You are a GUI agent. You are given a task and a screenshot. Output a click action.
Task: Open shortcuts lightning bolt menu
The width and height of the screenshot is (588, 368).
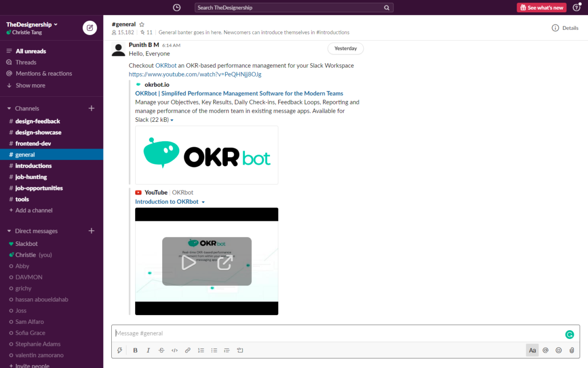[120, 350]
